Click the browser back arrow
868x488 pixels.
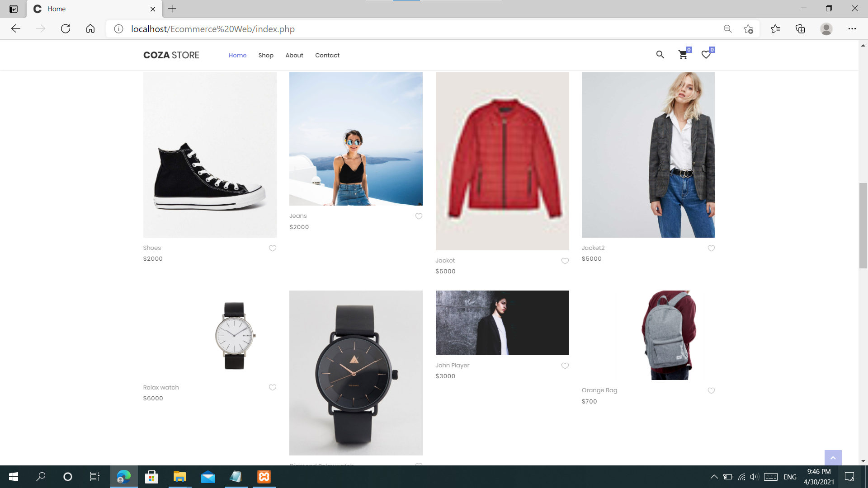[x=16, y=29]
